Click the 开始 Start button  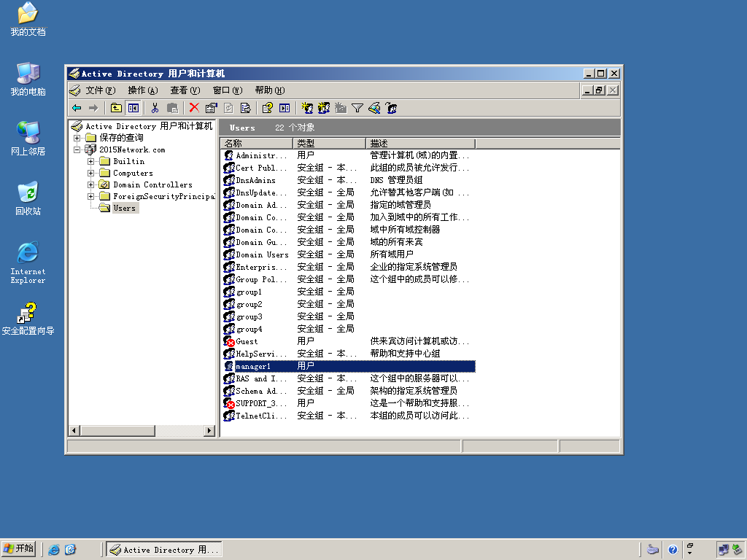click(x=18, y=549)
